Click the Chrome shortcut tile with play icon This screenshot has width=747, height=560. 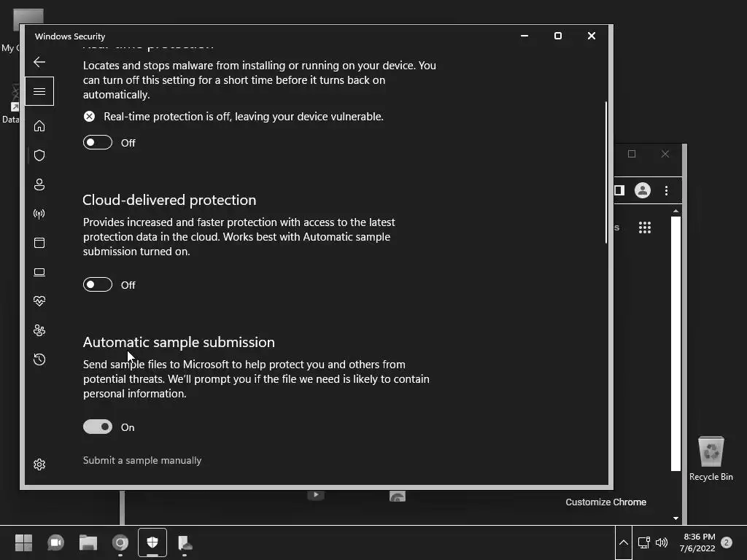pyautogui.click(x=315, y=495)
